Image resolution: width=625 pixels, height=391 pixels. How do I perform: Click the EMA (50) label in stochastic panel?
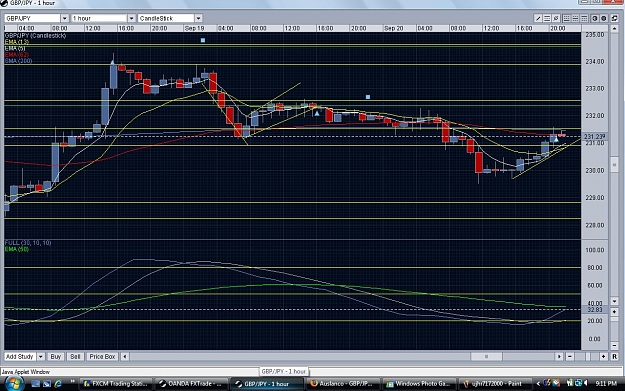point(17,249)
